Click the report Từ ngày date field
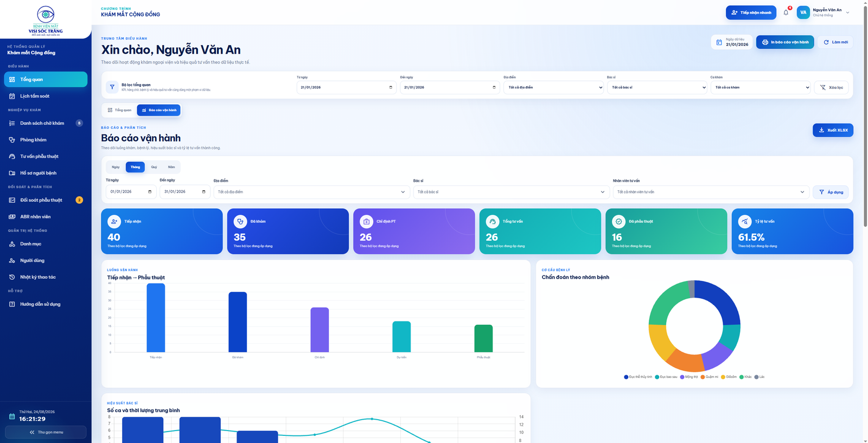868x443 pixels. [131, 192]
